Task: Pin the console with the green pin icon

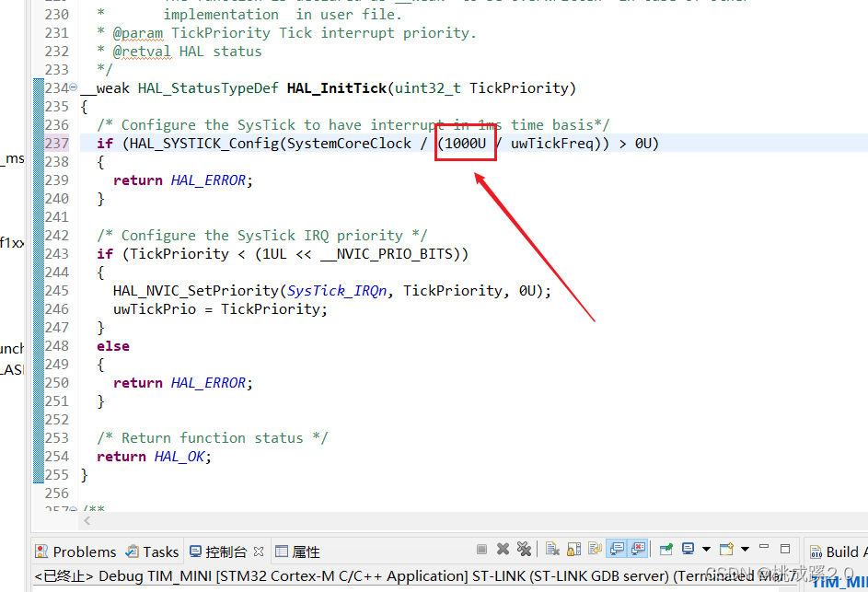Action: click(x=666, y=549)
